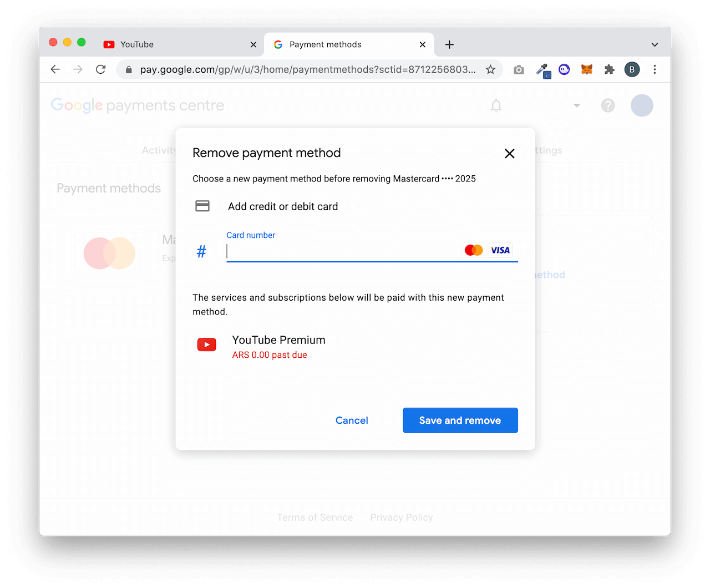Click the color picker eyedropper extension
710x588 pixels.
pos(542,70)
